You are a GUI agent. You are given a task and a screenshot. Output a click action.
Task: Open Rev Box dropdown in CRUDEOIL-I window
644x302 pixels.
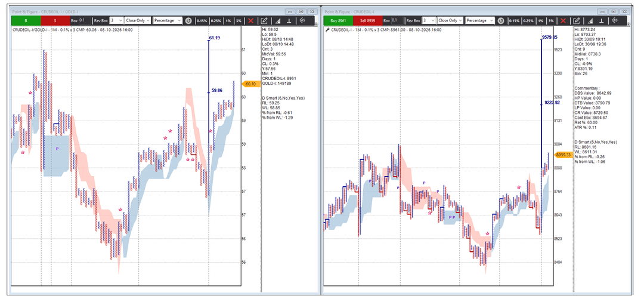pyautogui.click(x=429, y=20)
